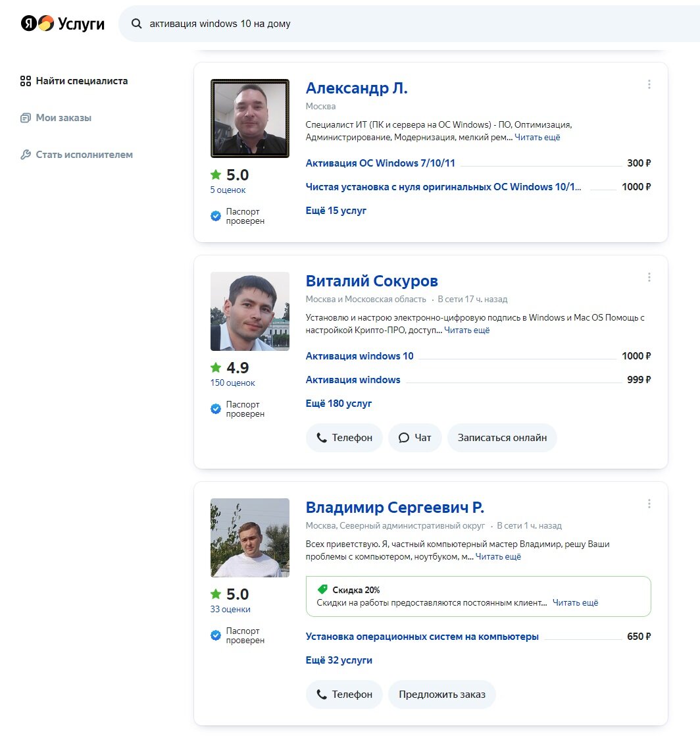Click Предложить заказ button
The width and height of the screenshot is (700, 736).
[x=442, y=695]
